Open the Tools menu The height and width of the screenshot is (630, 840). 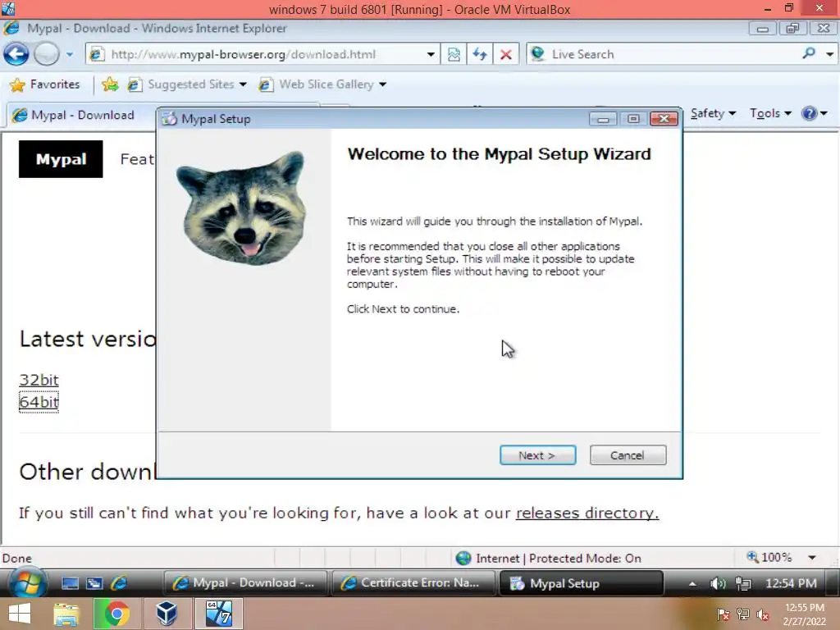click(x=770, y=113)
